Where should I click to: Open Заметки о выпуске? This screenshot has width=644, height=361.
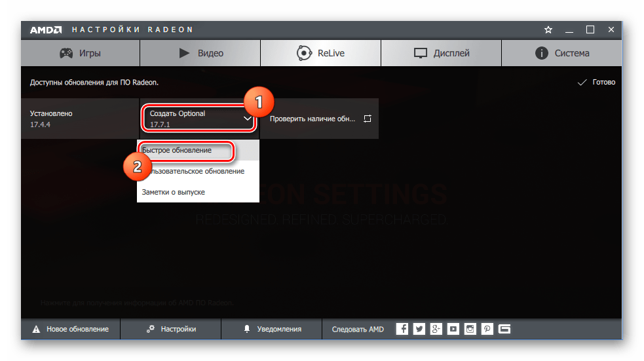coord(198,192)
